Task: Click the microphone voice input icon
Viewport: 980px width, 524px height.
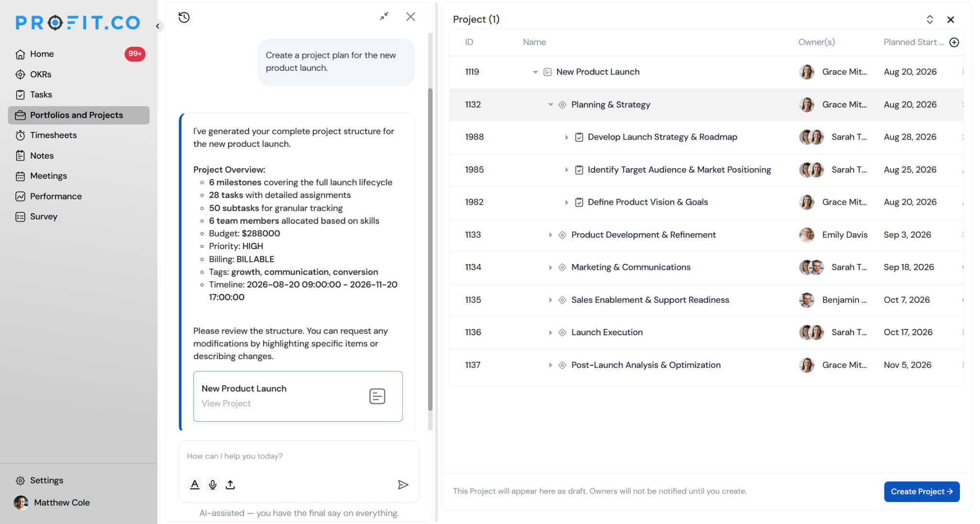Action: (213, 485)
